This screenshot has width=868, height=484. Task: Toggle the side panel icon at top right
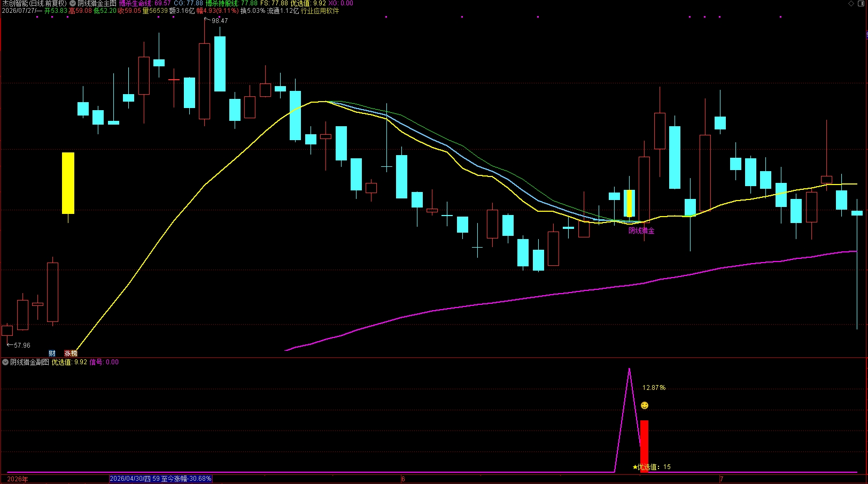(x=861, y=3)
